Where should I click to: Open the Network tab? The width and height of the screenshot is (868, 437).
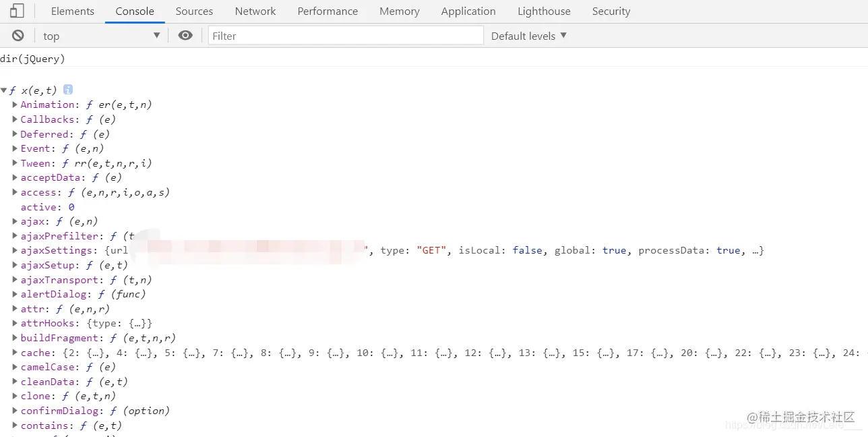coord(255,11)
